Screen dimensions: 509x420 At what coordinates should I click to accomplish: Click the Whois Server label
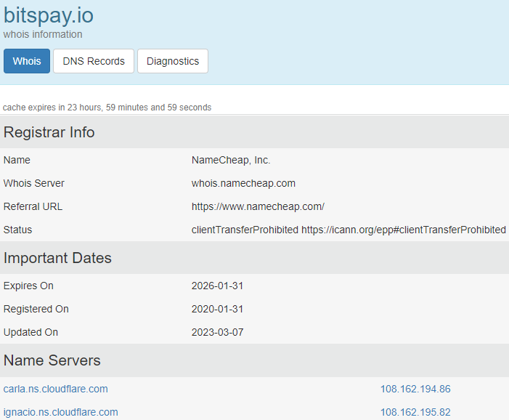[x=33, y=183]
